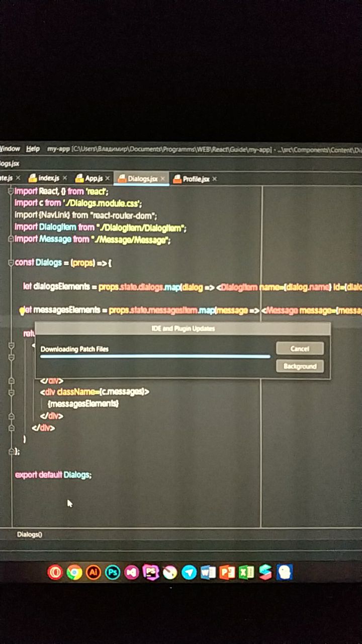Click the './Dialogs.module.css' import string
Image resolution: width=362 pixels, height=644 pixels.
coord(102,203)
